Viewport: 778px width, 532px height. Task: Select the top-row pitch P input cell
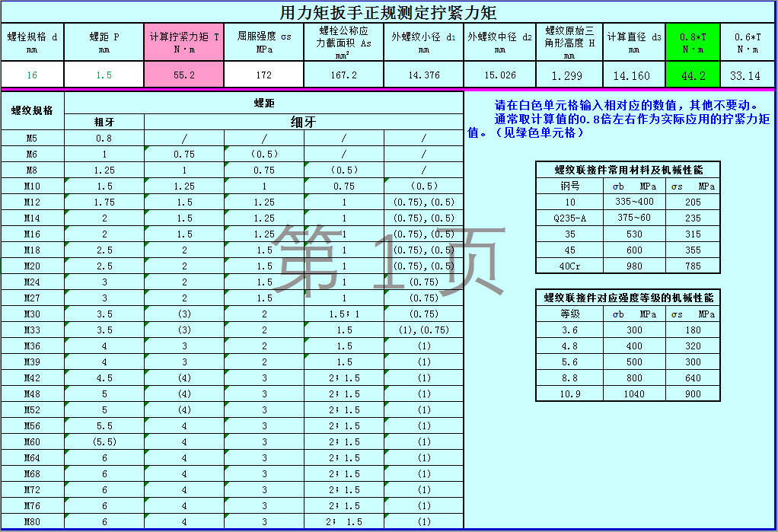coord(104,75)
